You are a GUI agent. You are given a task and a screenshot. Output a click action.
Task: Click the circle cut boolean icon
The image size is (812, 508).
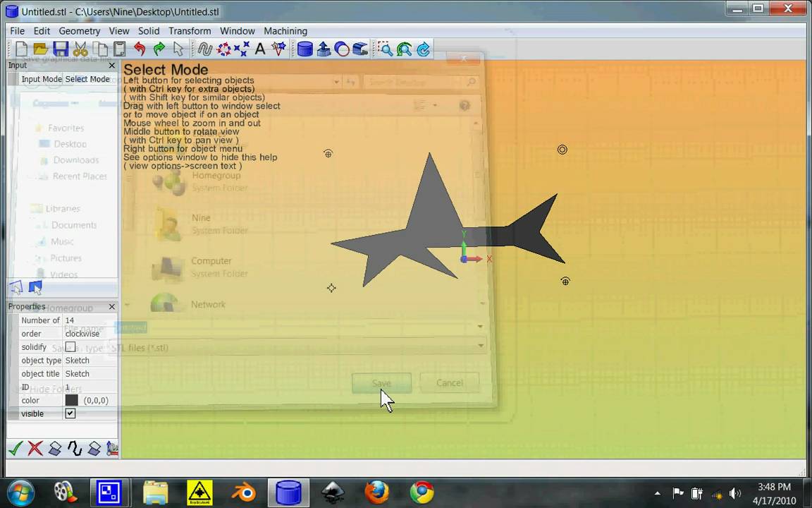tap(342, 49)
